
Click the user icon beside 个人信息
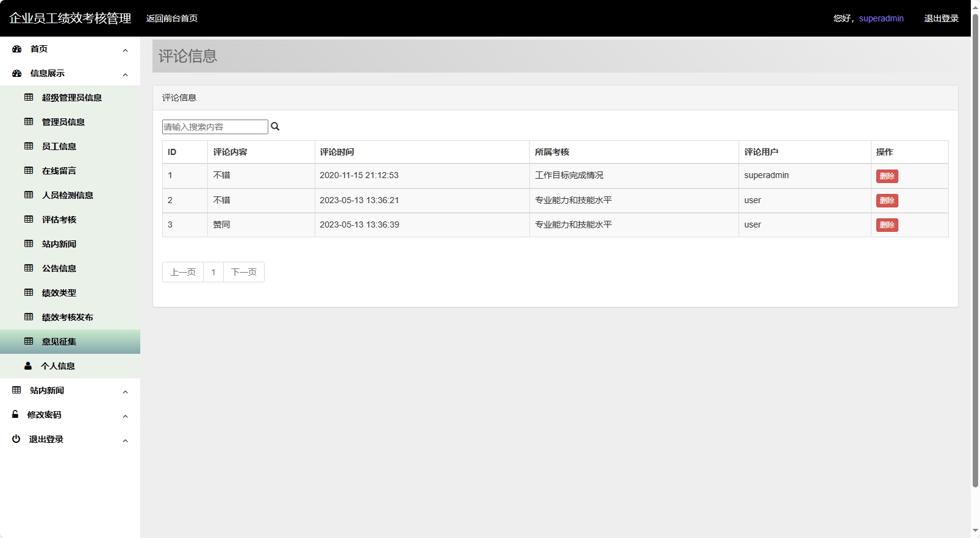coord(28,366)
